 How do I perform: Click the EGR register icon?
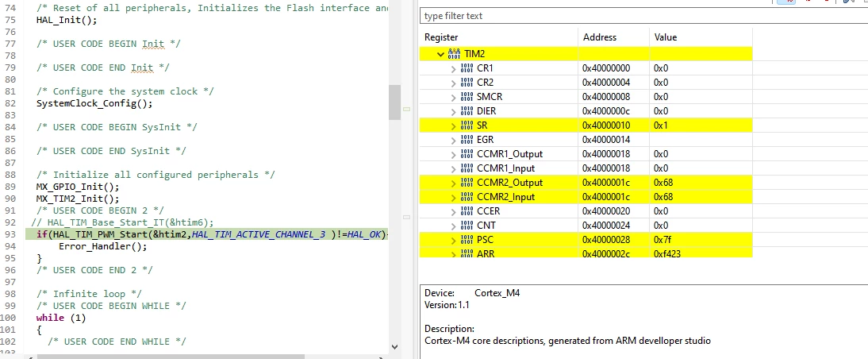pos(467,140)
